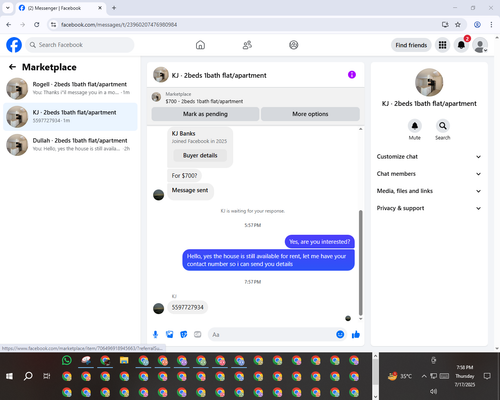Viewport: 500px width, 400px height.
Task: Click the Home icon in top navigation
Action: point(200,45)
